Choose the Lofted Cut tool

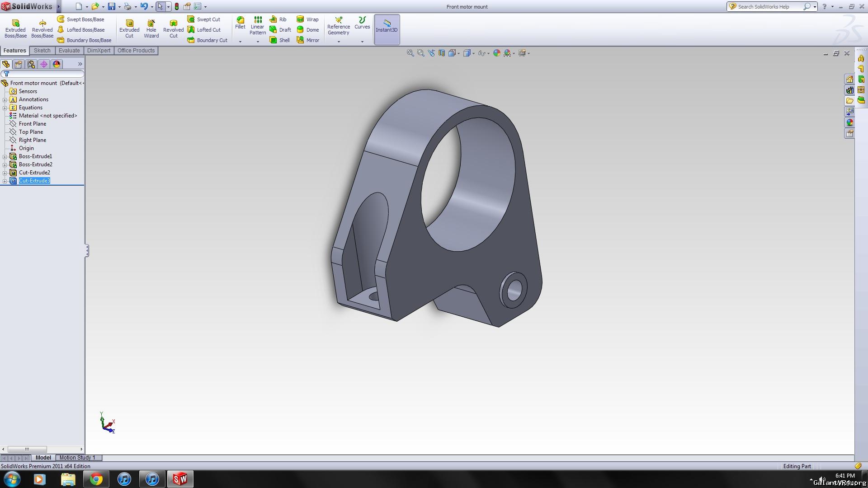pyautogui.click(x=204, y=30)
